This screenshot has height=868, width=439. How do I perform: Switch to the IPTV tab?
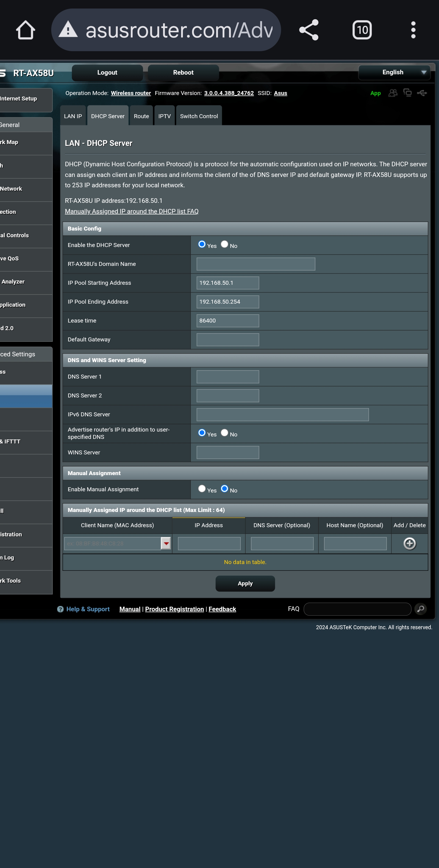165,115
